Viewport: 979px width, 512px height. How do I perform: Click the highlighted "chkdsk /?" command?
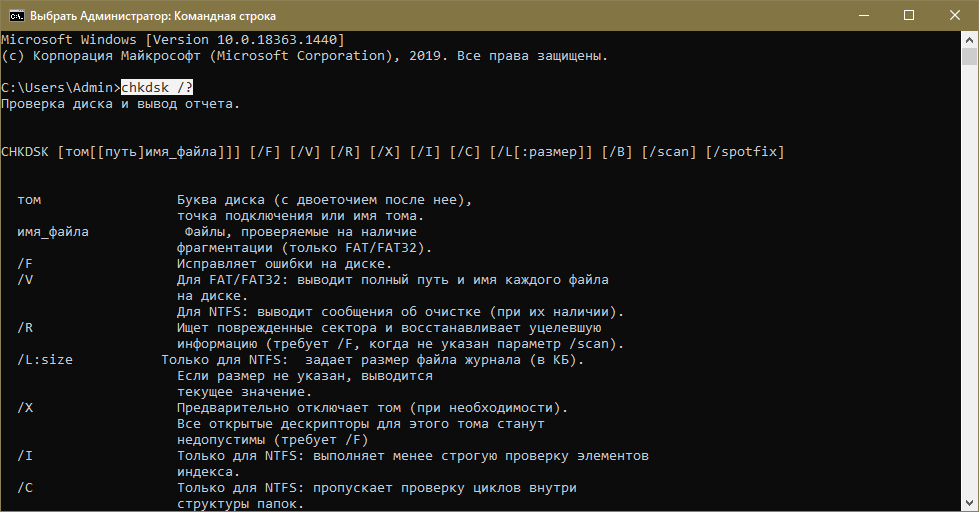tap(157, 88)
